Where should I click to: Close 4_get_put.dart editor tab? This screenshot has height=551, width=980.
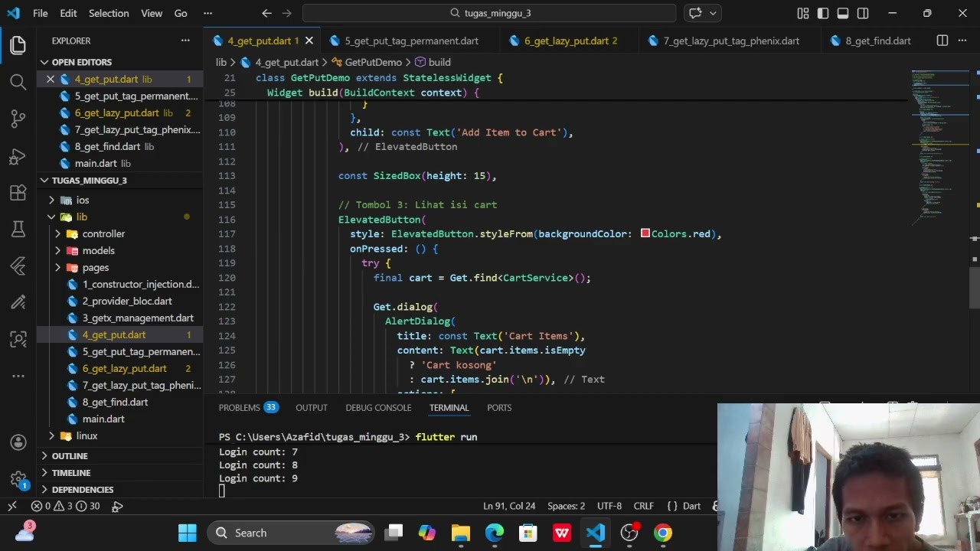(309, 41)
